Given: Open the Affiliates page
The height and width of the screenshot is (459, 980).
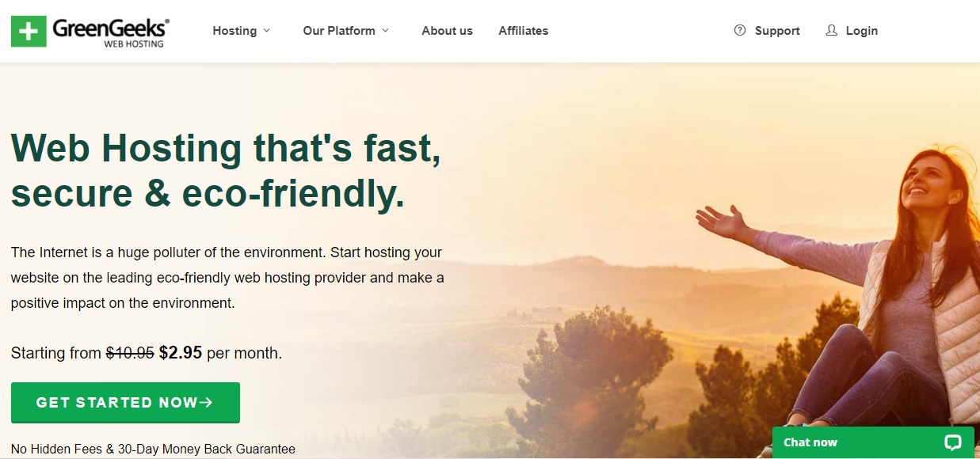Looking at the screenshot, I should click(x=523, y=31).
